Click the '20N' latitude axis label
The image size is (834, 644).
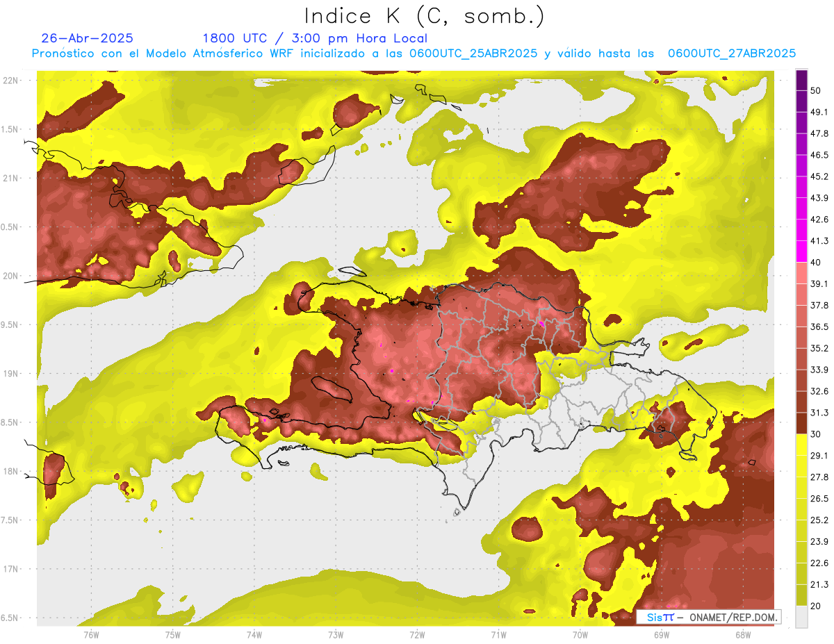tap(11, 276)
